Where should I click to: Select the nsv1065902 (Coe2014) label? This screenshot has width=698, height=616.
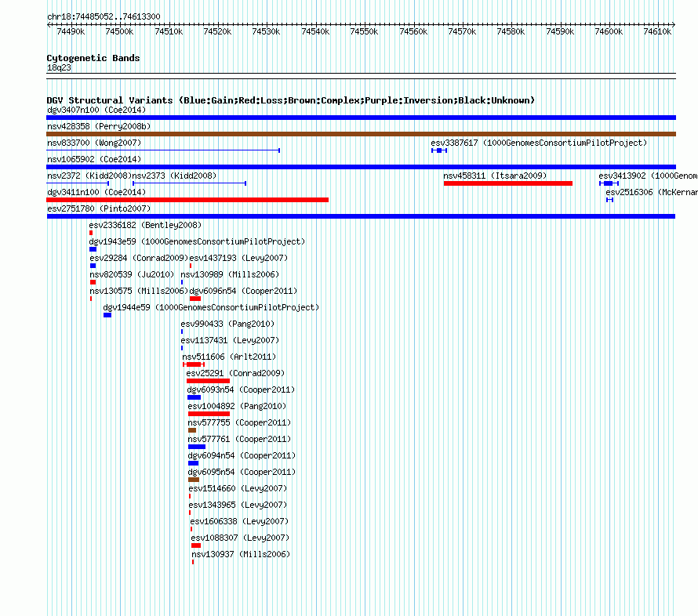coord(94,159)
